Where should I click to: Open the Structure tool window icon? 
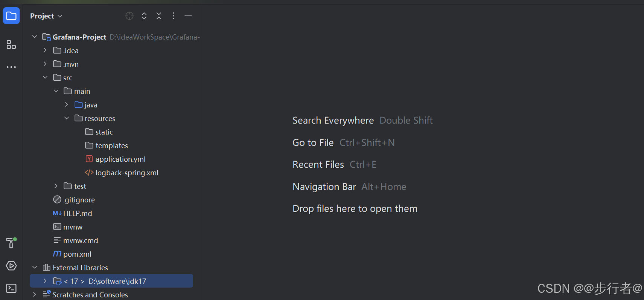pyautogui.click(x=11, y=44)
